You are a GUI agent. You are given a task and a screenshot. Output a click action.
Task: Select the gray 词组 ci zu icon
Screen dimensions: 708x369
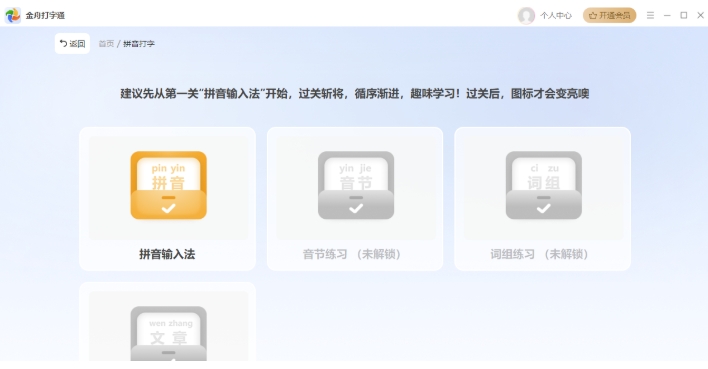544,185
